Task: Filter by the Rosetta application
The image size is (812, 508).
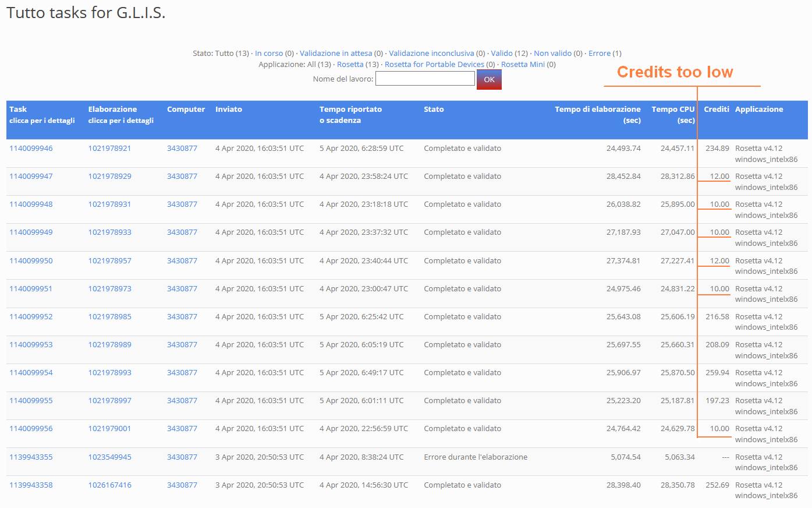Action: pos(350,64)
